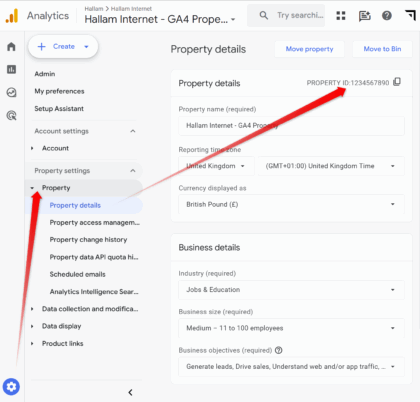
Task: Collapse the sidebar with the left chevron
Action: [130, 392]
